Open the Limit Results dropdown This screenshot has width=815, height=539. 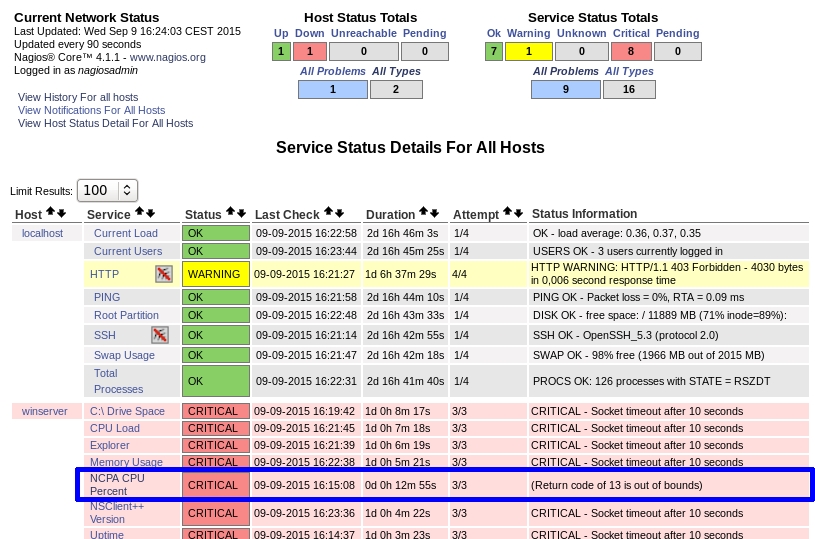[107, 190]
